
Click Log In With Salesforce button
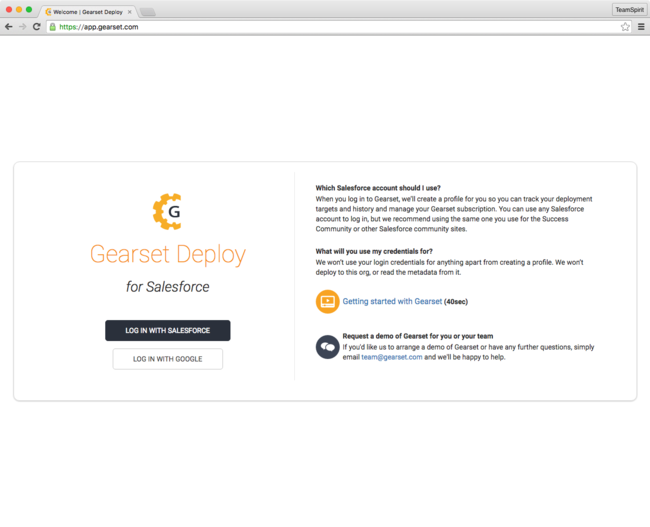point(167,330)
